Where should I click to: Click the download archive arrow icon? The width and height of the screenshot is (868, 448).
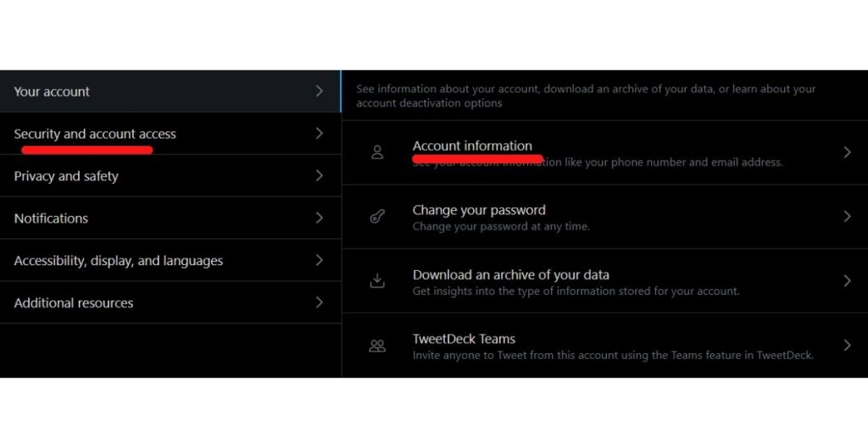pyautogui.click(x=378, y=281)
